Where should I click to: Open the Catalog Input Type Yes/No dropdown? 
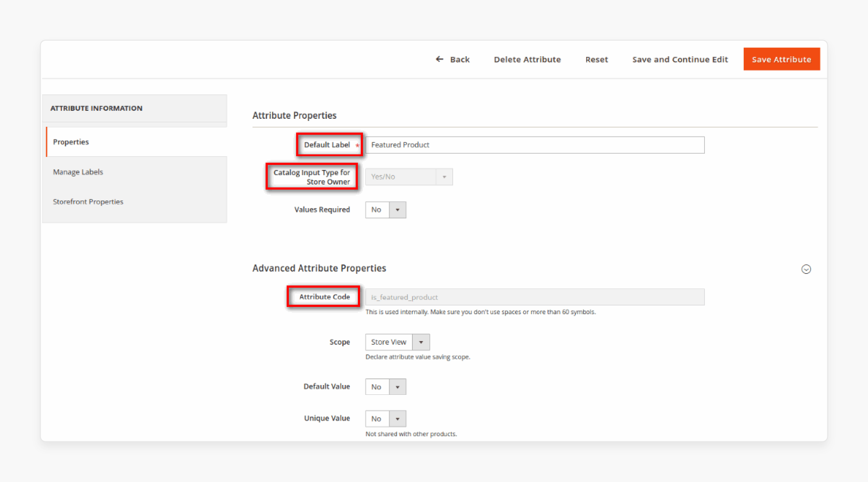(x=409, y=177)
